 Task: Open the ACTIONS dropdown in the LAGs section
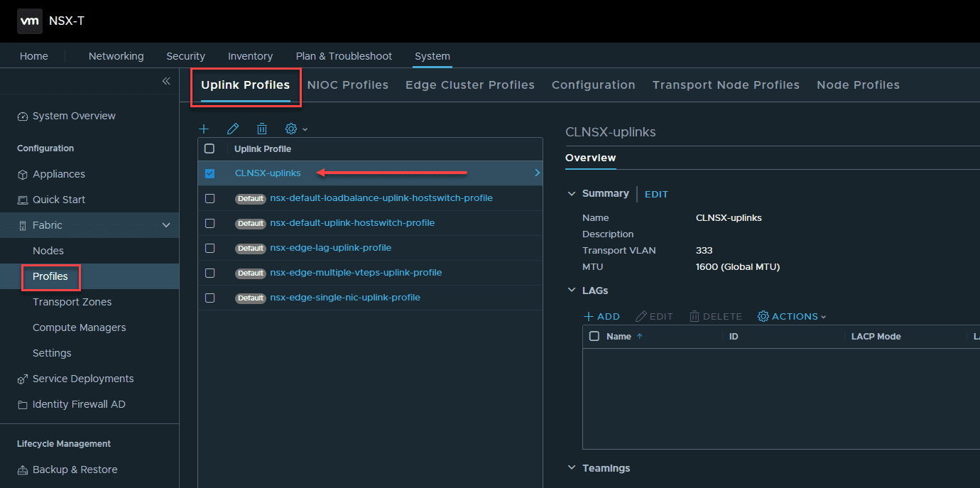(x=791, y=316)
